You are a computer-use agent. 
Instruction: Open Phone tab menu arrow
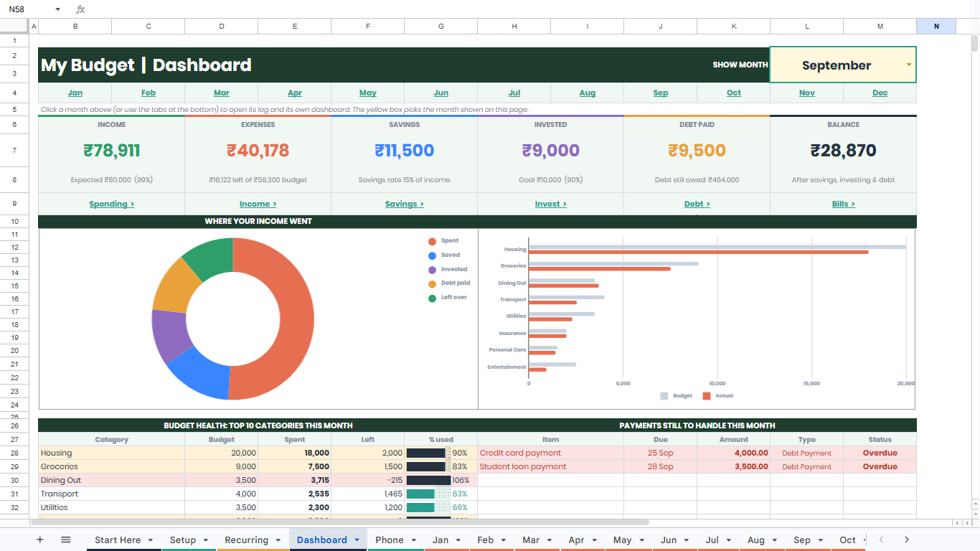(413, 540)
